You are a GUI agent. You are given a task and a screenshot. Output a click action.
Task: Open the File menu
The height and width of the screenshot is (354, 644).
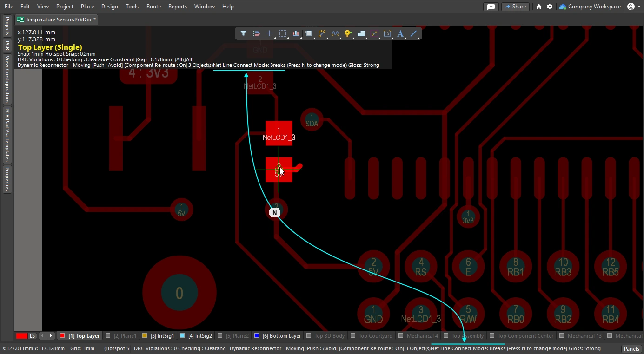coord(9,7)
